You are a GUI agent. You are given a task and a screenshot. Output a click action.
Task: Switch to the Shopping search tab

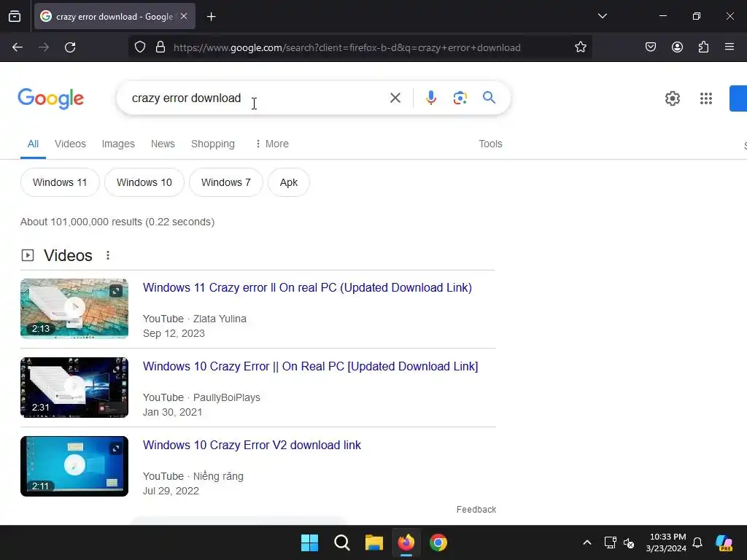(213, 144)
